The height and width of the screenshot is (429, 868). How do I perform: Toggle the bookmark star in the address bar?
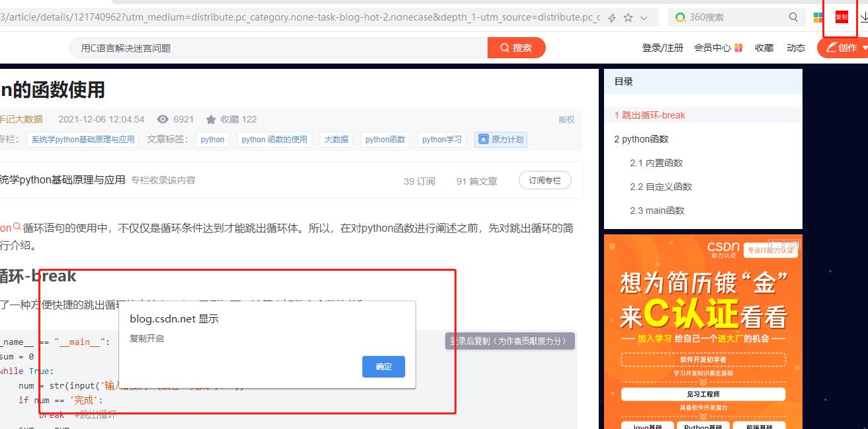[x=628, y=17]
